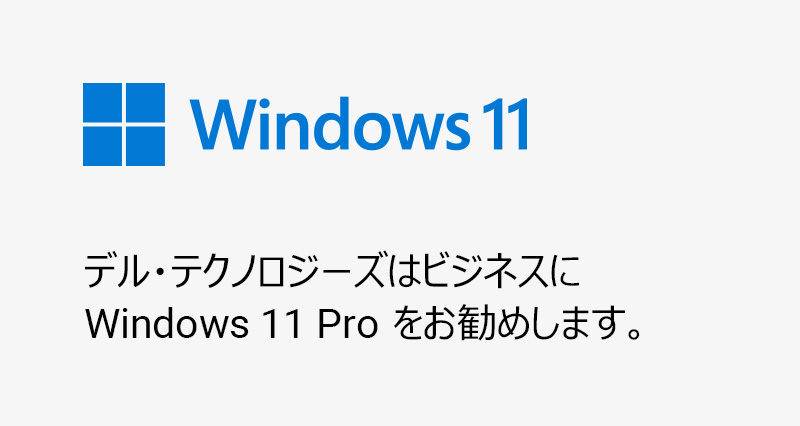This screenshot has height=426, width=800.
Task: Click the 。 period ending the sentence
Action: (x=633, y=333)
